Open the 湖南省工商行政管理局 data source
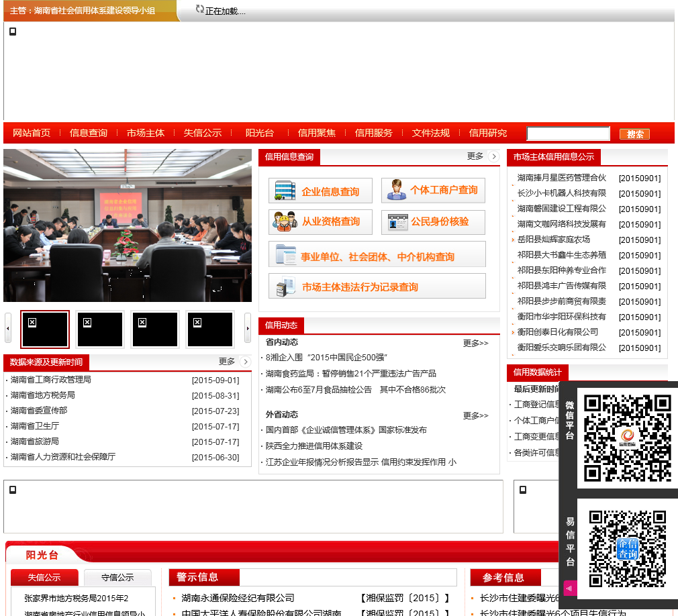The image size is (678, 616). (x=51, y=380)
